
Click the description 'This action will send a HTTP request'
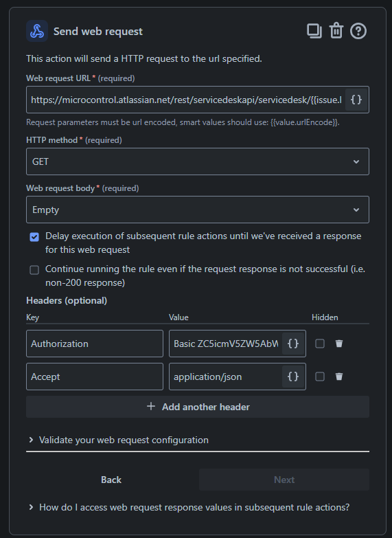(x=144, y=58)
